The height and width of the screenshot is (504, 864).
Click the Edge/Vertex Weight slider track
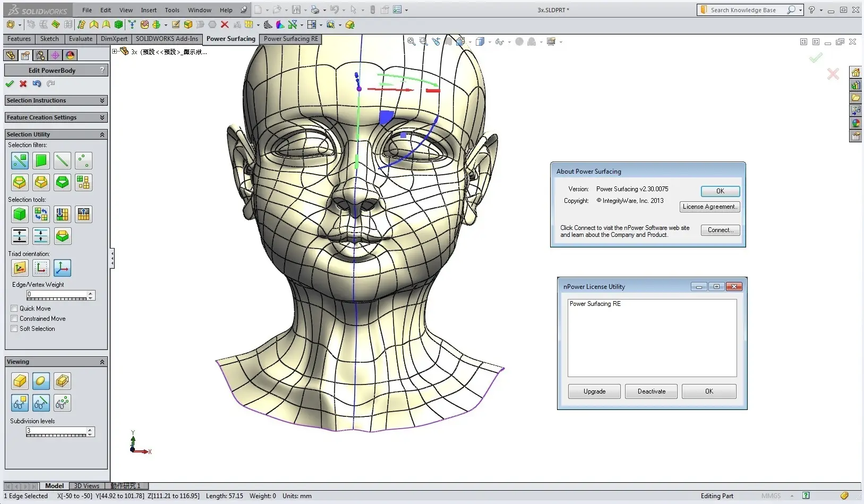(57, 299)
